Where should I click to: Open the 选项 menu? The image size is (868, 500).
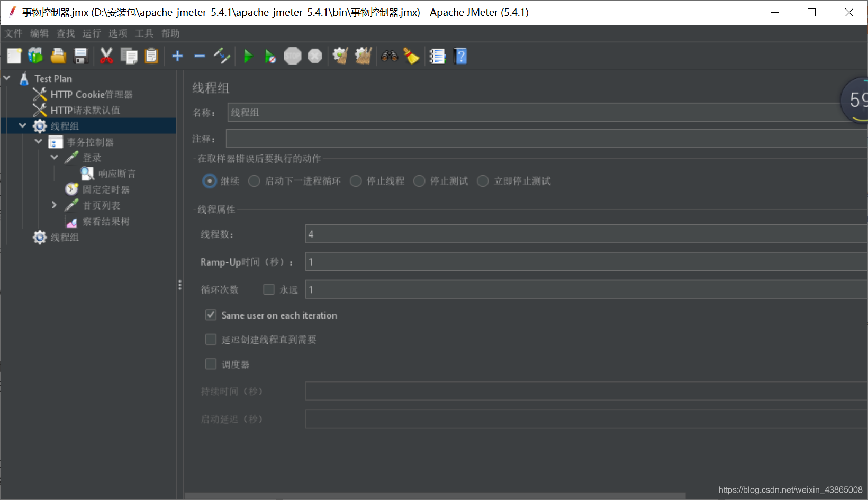point(118,33)
